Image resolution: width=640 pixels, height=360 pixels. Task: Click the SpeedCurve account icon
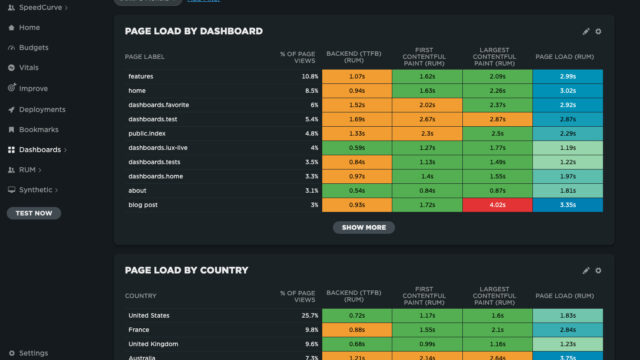tap(11, 7)
